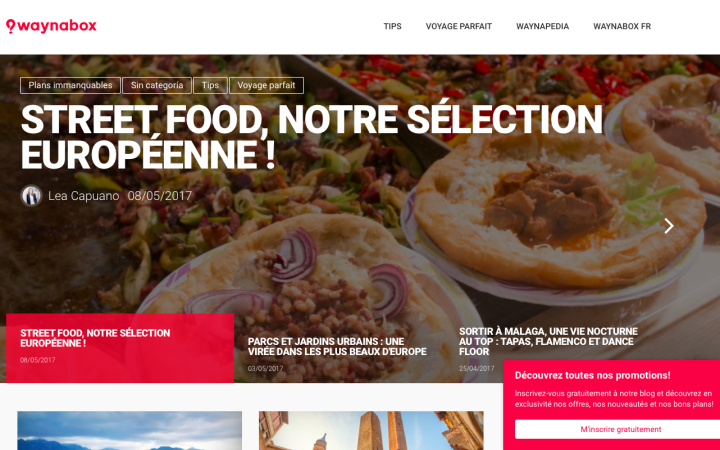Select the Tips category tag

(210, 85)
